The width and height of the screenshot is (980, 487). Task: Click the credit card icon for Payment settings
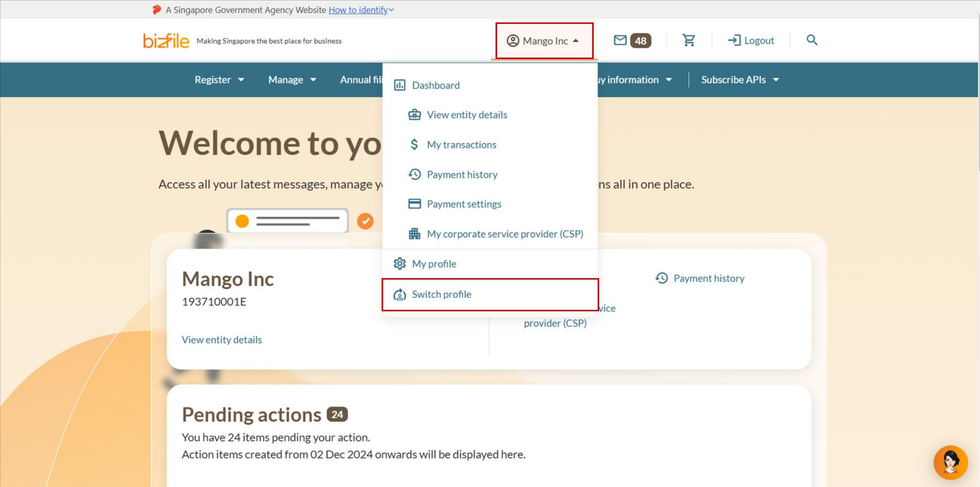(x=414, y=204)
